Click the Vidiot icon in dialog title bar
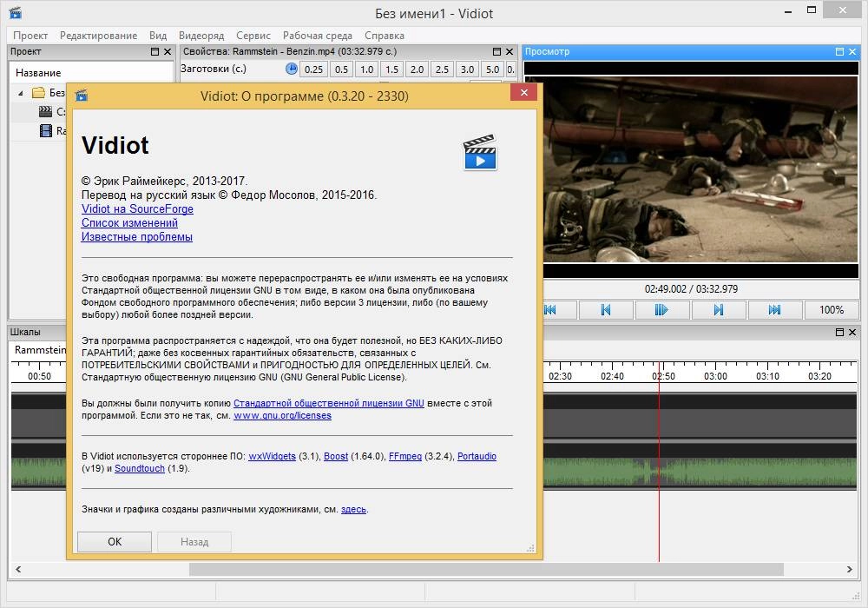The image size is (868, 608). (x=82, y=96)
